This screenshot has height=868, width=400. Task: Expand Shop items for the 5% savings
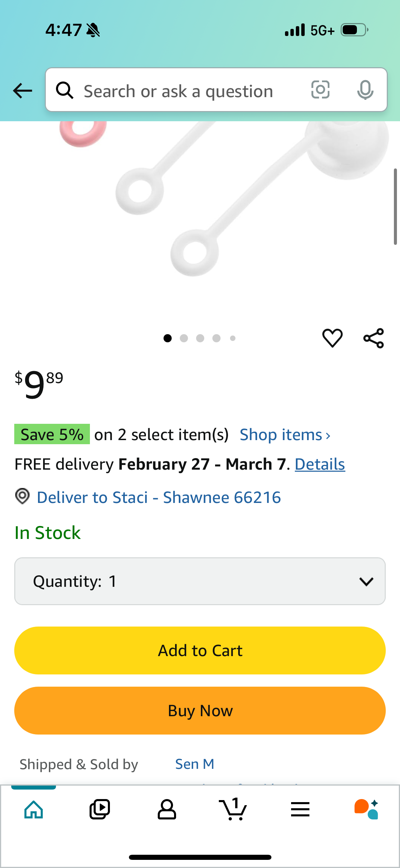(x=285, y=434)
